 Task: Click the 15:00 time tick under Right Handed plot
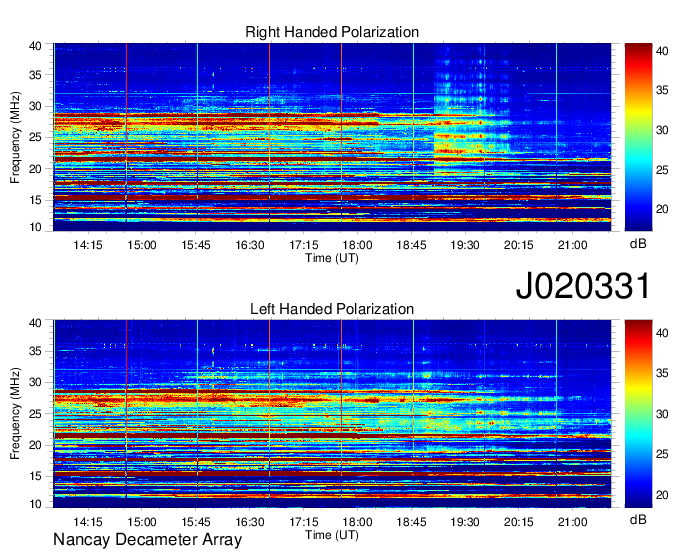pyautogui.click(x=142, y=245)
